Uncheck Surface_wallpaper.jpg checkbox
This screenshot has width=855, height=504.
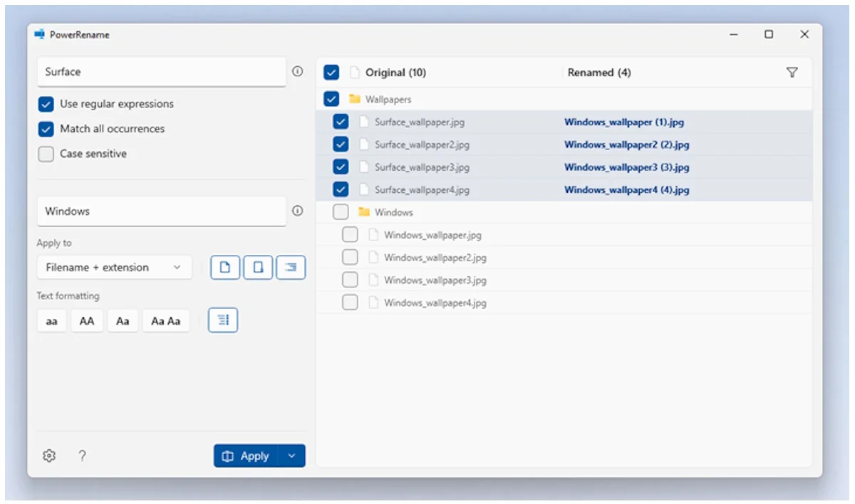(x=341, y=122)
